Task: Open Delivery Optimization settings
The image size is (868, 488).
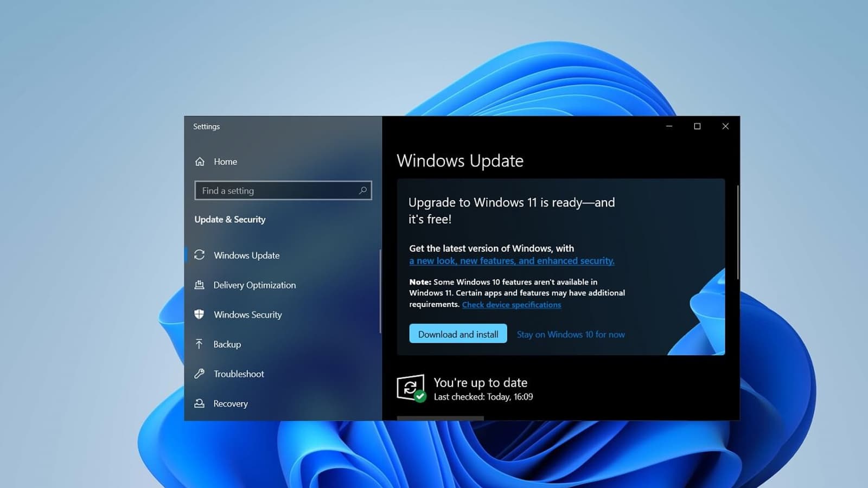Action: tap(254, 285)
